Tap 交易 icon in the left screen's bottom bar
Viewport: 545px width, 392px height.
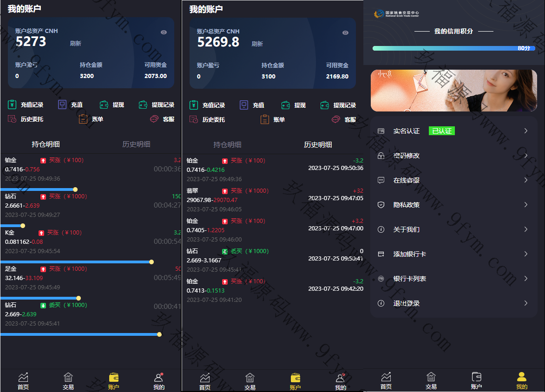(68, 380)
